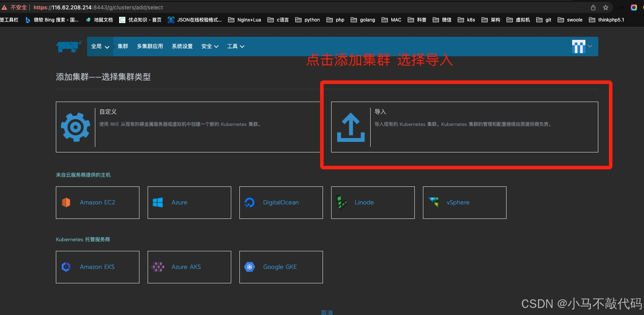Click the 自定义 card title text
Image resolution: width=644 pixels, height=315 pixels.
point(108,112)
